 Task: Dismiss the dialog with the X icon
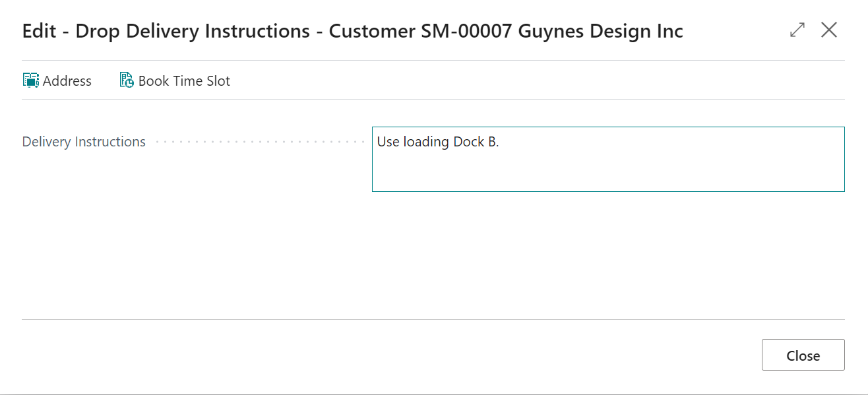829,30
